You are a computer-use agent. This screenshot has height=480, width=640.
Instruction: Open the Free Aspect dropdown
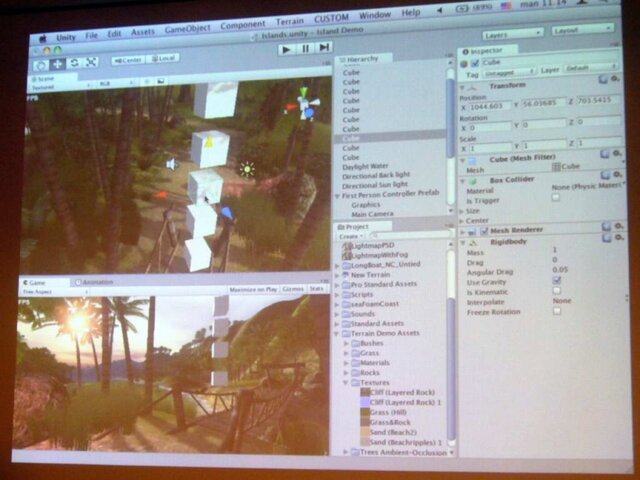pyautogui.click(x=55, y=292)
